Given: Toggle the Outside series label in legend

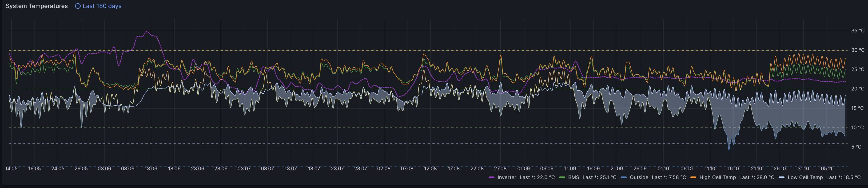Looking at the screenshot, I should point(639,178).
